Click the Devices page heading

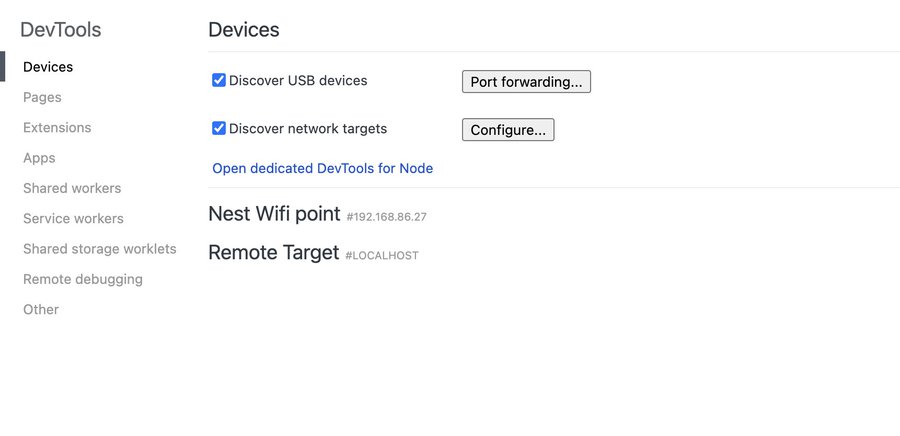point(243,30)
